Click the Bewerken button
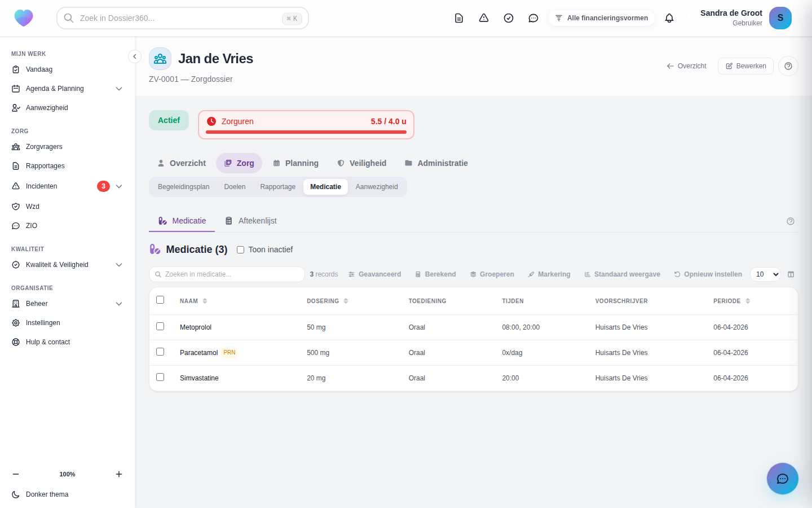This screenshot has height=508, width=812. click(745, 66)
